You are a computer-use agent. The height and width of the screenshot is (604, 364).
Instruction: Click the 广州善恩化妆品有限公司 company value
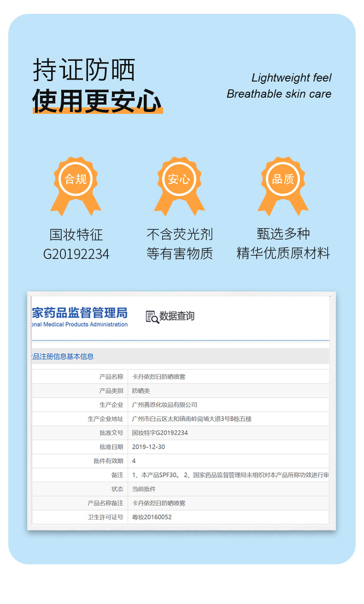click(164, 405)
